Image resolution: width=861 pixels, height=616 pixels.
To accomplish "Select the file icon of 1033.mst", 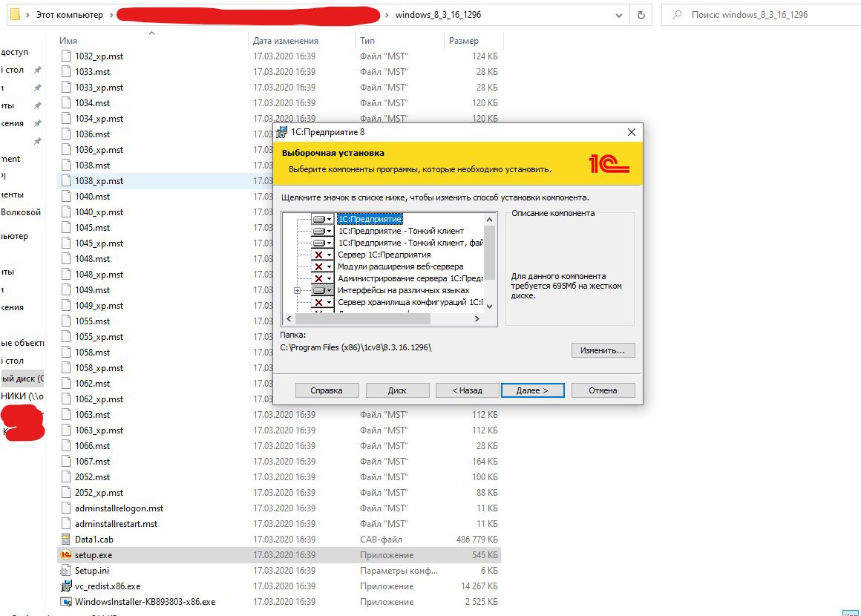I will tap(66, 71).
